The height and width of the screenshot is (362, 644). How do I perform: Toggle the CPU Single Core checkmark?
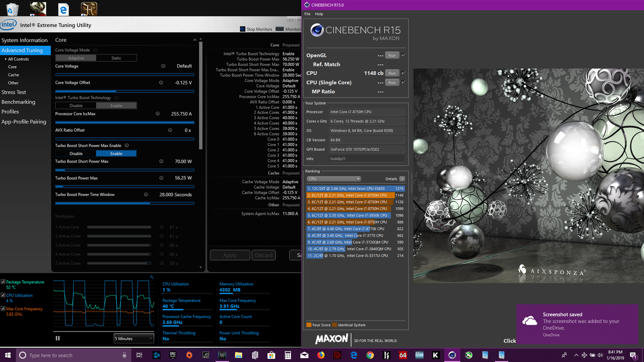pos(404,82)
